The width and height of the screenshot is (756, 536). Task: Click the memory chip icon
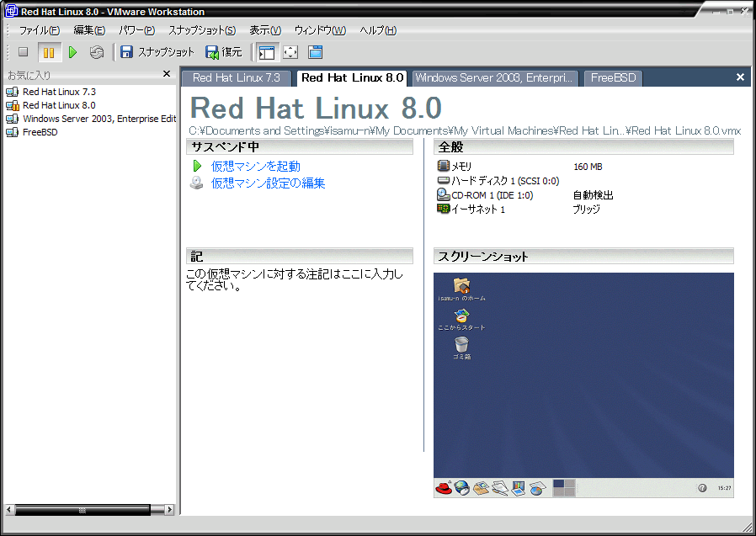(x=443, y=166)
